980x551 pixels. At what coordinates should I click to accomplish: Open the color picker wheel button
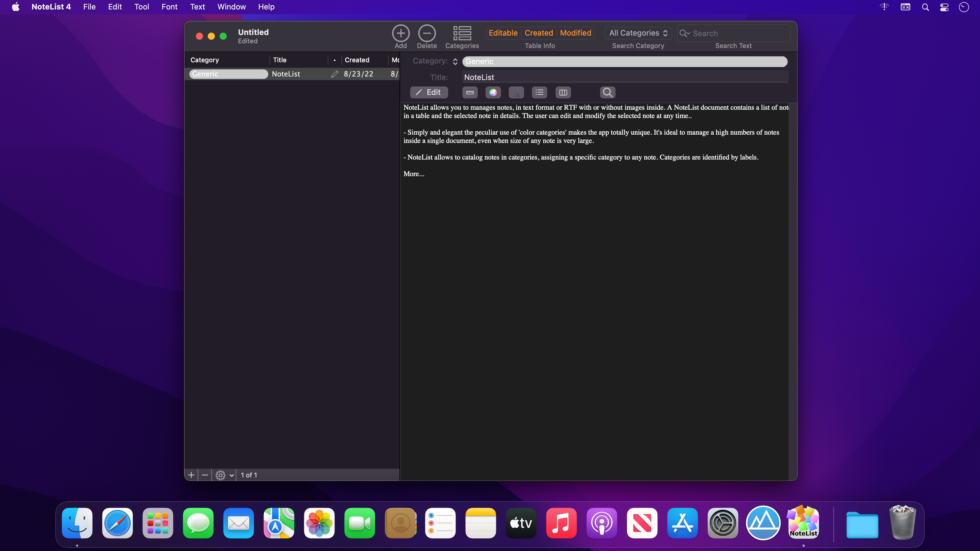493,93
